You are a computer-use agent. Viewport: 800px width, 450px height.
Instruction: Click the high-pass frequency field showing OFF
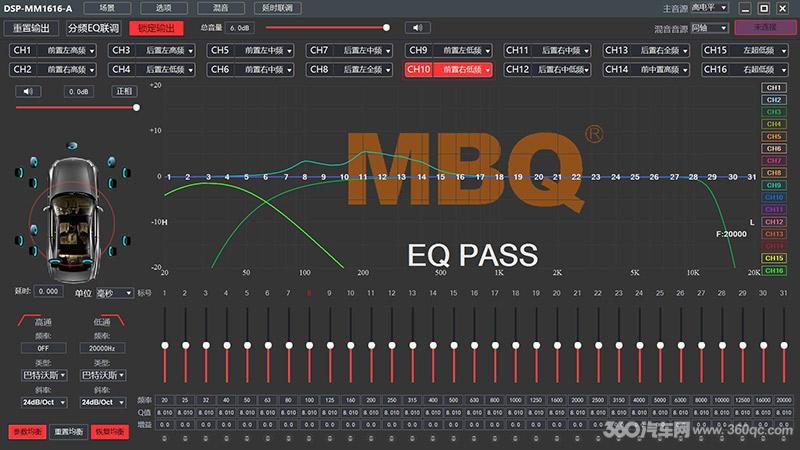tap(43, 348)
